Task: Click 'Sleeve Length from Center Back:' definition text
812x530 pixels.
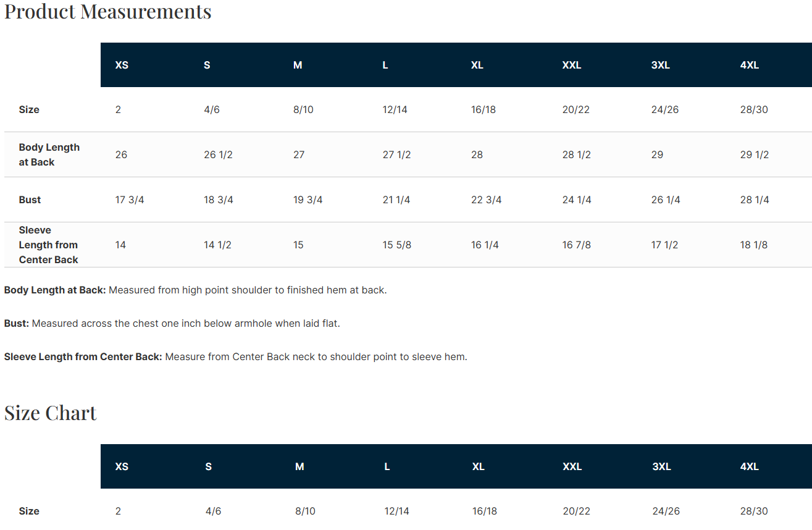Action: (83, 356)
